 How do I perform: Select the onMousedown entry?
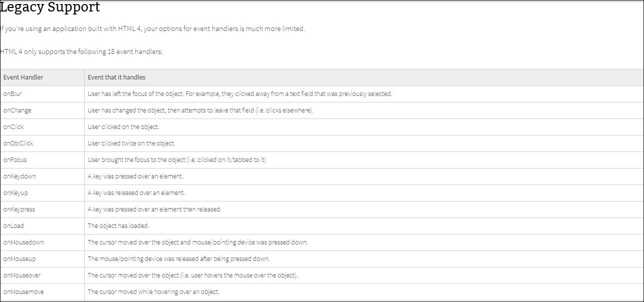click(23, 242)
